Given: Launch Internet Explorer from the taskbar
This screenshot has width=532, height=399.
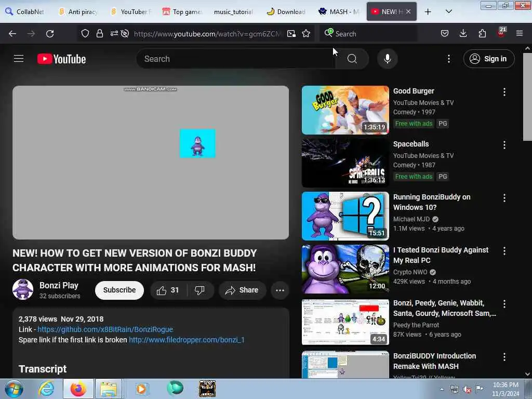Looking at the screenshot, I should pos(46,389).
